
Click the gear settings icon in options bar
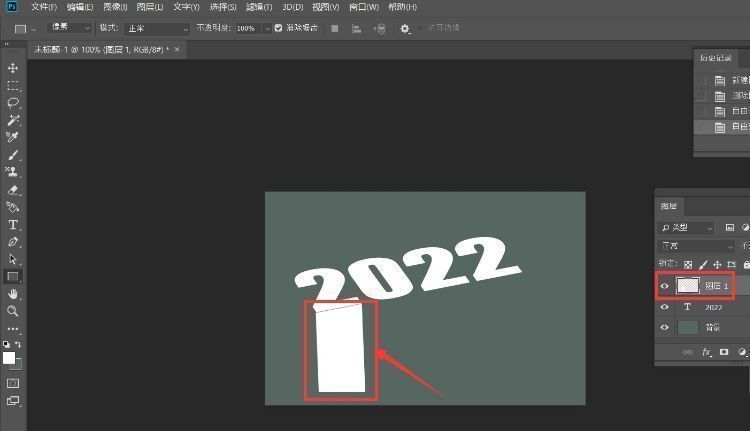pyautogui.click(x=405, y=29)
